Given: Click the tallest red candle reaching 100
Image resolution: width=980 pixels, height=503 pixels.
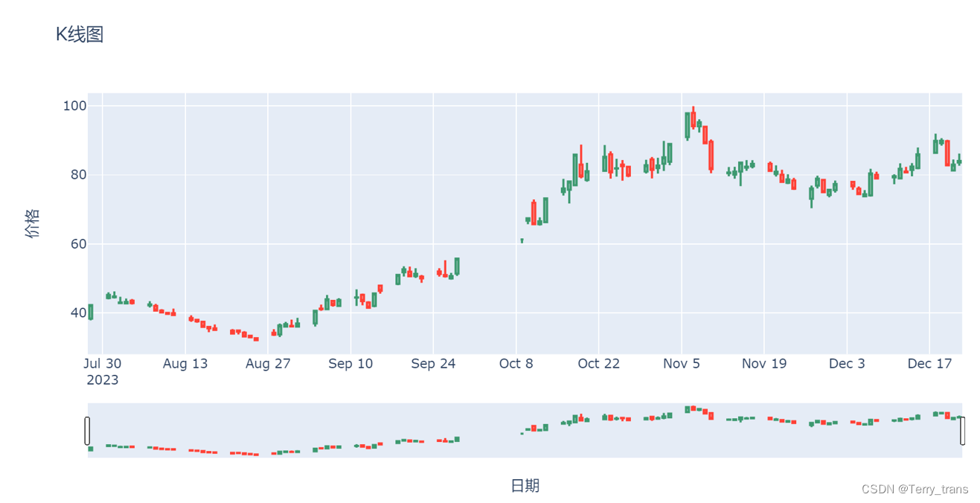Looking at the screenshot, I should (694, 119).
